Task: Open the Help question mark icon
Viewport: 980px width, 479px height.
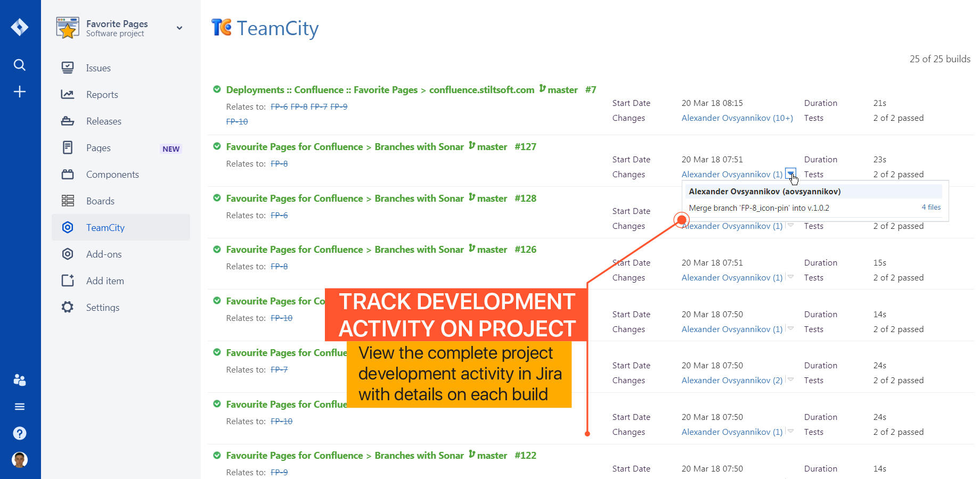Action: pos(20,433)
